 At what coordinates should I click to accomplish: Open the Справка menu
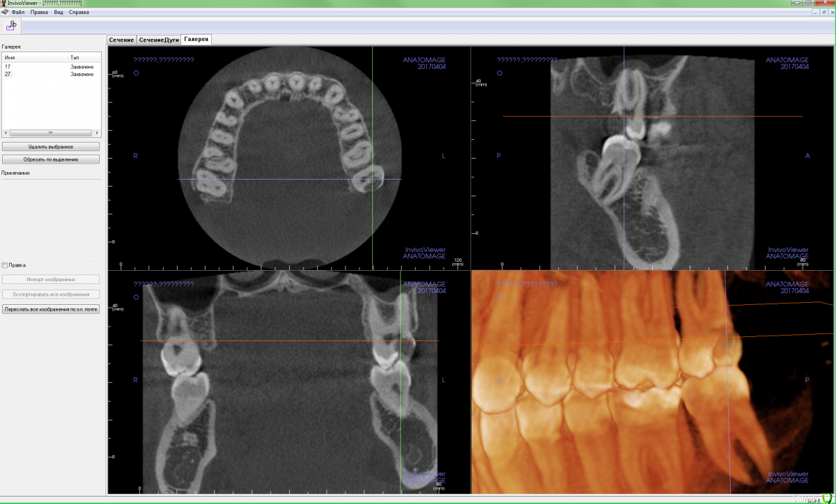[79, 13]
